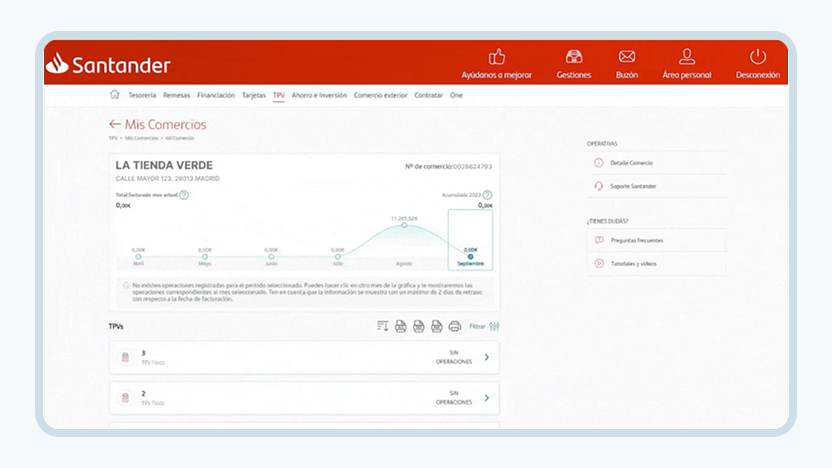Open Comercio exterior menu
The image size is (832, 468).
coord(380,95)
